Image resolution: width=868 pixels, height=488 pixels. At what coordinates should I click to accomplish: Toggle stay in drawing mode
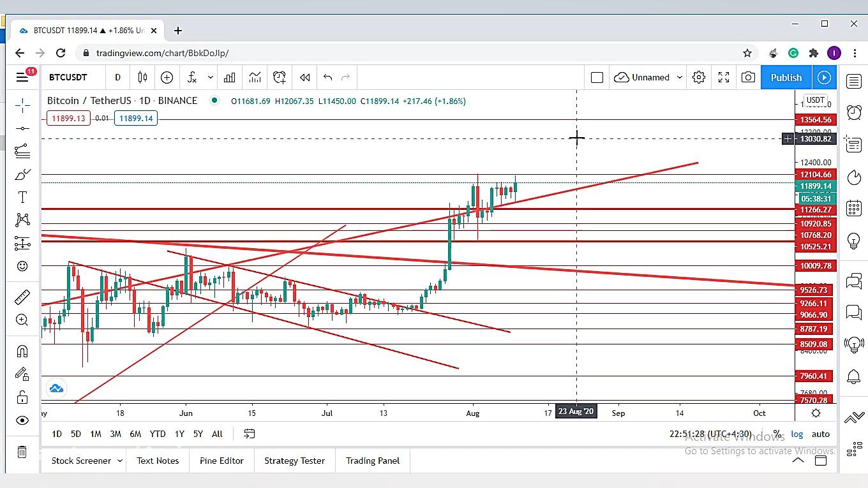[x=22, y=374]
